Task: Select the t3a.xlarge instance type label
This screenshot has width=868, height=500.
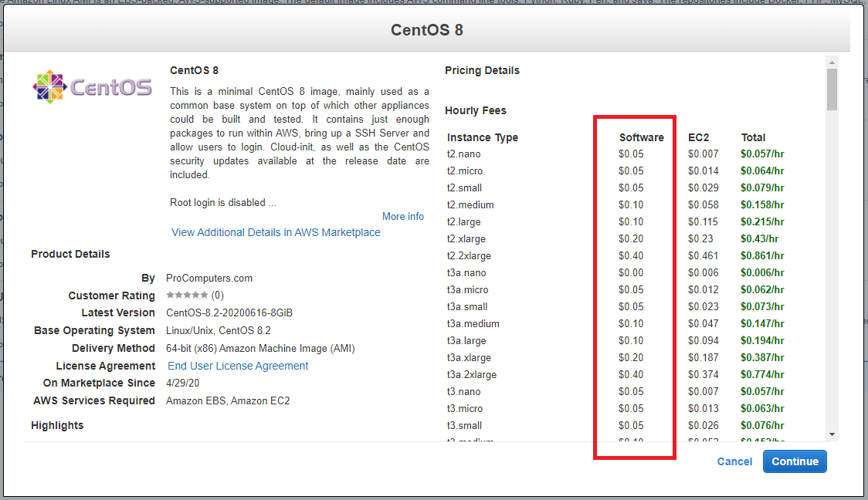Action: point(469,357)
